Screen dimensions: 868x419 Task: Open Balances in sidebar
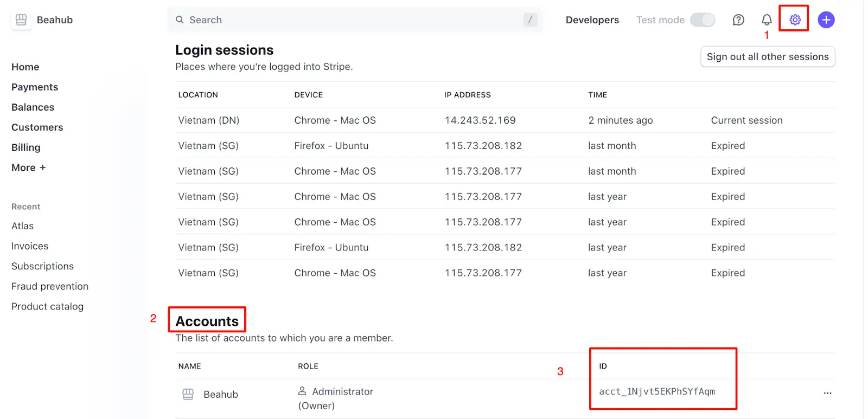click(x=33, y=107)
